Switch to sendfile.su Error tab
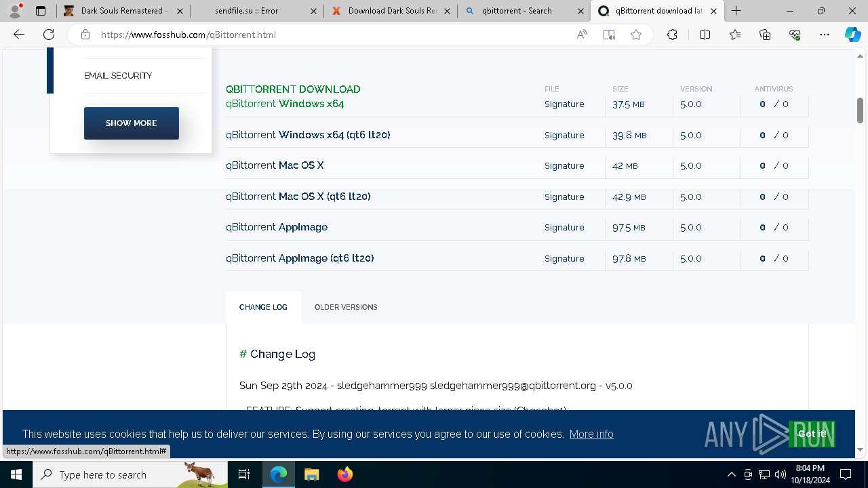This screenshot has height=488, width=868. tap(256, 11)
